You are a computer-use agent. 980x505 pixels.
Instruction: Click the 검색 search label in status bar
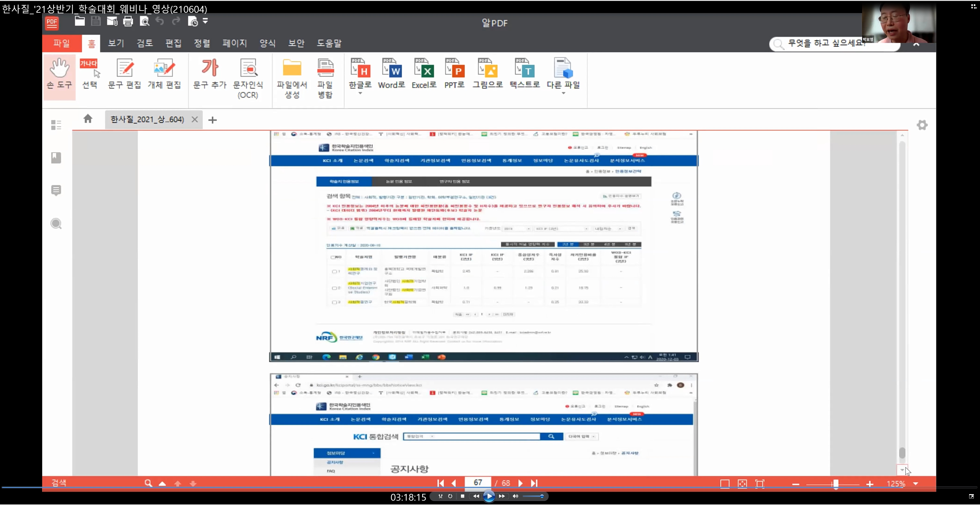pos(59,483)
